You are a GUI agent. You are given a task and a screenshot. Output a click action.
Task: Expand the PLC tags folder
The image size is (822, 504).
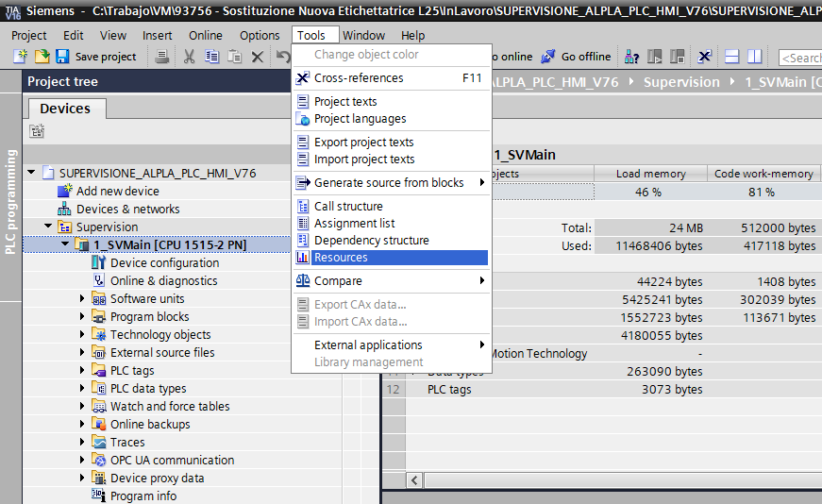(x=82, y=370)
